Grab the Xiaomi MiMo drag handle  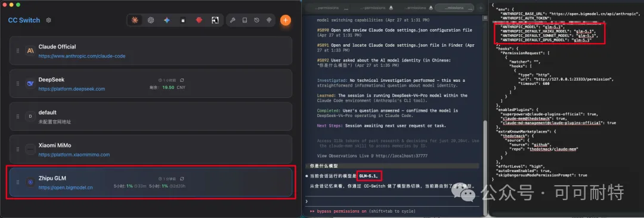(18, 149)
